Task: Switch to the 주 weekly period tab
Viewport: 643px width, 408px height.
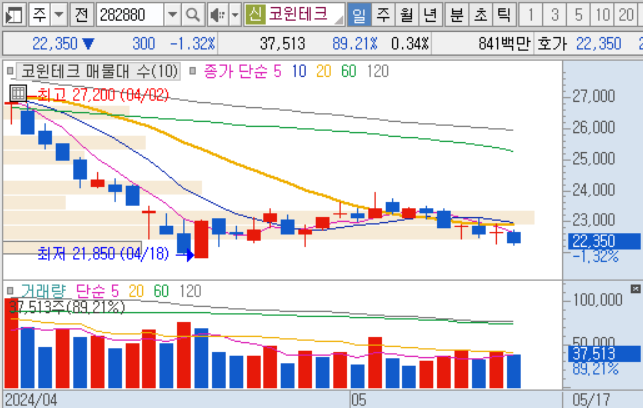Action: point(383,15)
